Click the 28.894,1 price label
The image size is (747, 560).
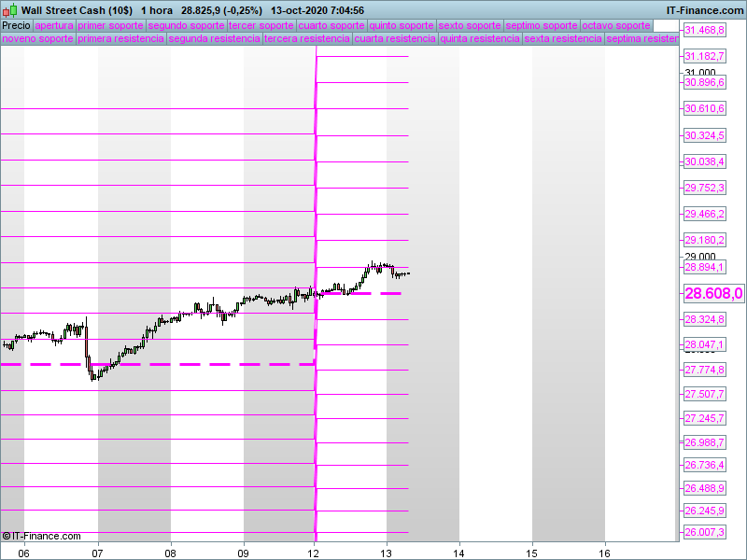click(x=705, y=267)
